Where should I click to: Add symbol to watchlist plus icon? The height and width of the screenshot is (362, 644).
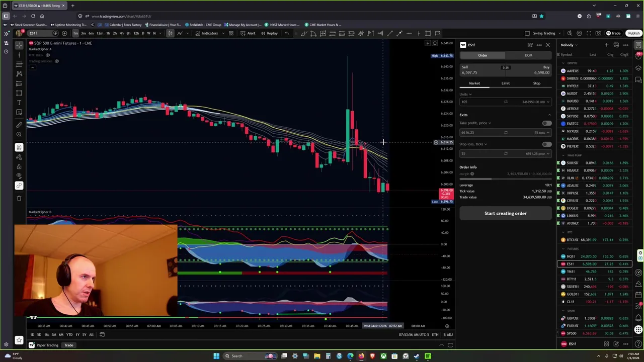(x=606, y=45)
